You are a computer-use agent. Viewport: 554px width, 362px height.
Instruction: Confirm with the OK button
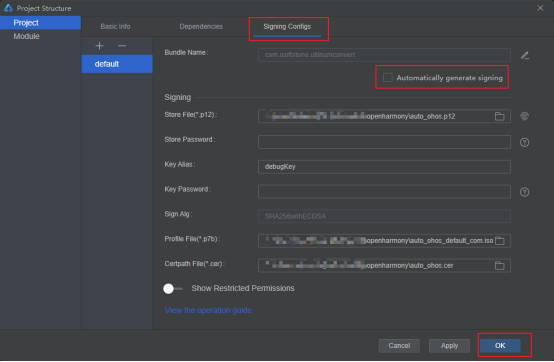500,346
